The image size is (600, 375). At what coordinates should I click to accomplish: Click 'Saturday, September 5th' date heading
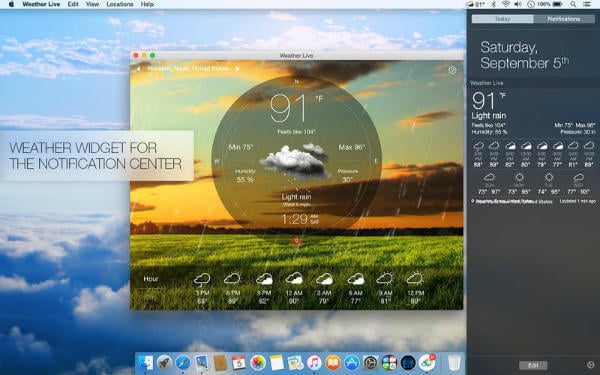(x=524, y=55)
